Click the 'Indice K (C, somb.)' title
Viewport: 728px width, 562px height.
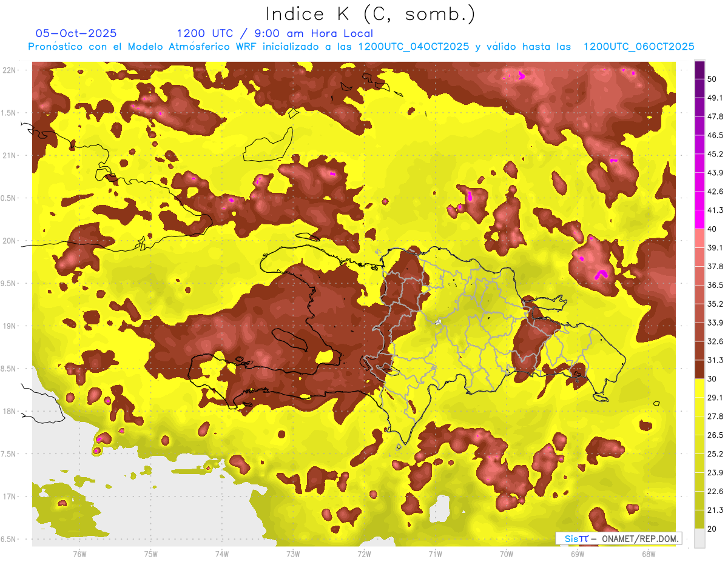(x=370, y=14)
